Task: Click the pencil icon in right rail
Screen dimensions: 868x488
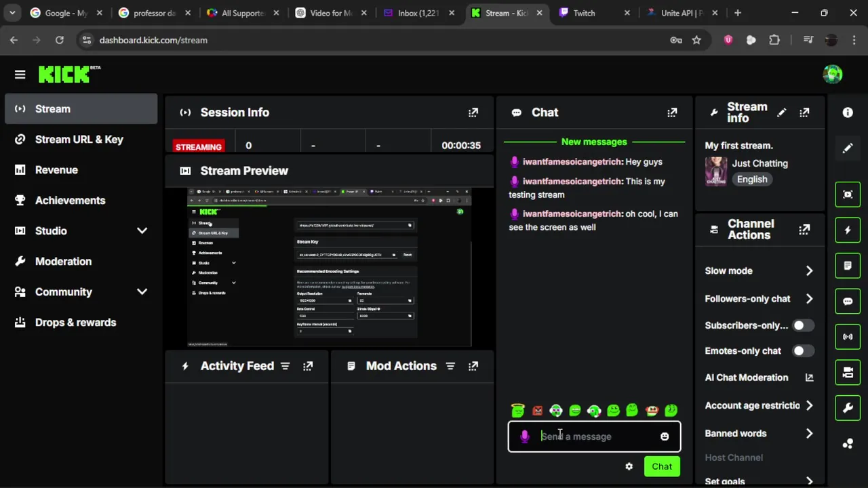Action: pyautogui.click(x=848, y=148)
